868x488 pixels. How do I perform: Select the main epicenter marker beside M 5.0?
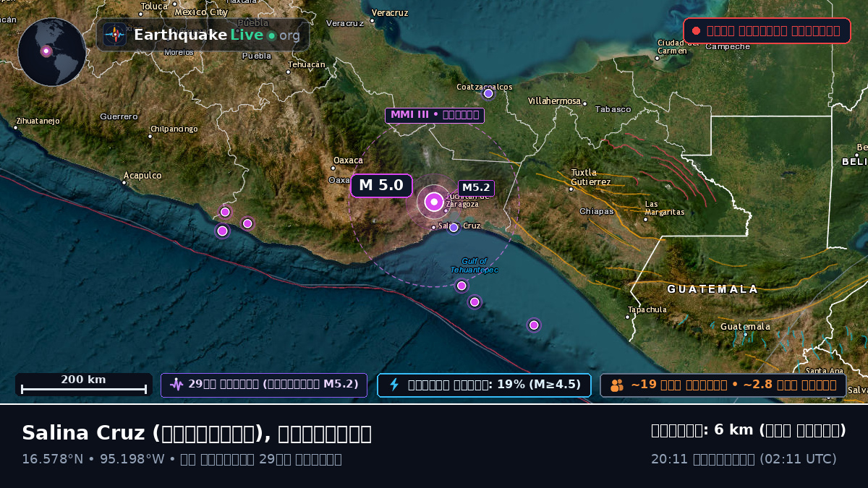pyautogui.click(x=434, y=202)
